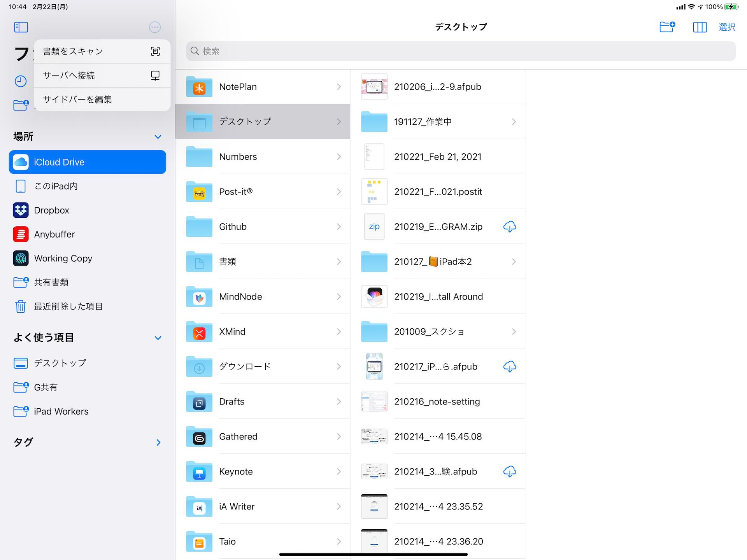Open the Post-it folder icon
The width and height of the screenshot is (747, 560).
(x=199, y=192)
